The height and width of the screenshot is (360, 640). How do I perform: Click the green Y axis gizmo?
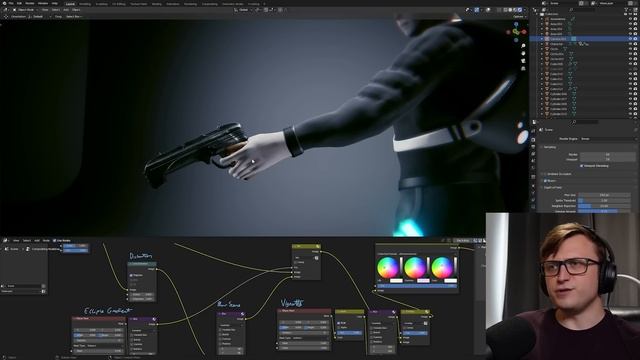(516, 31)
